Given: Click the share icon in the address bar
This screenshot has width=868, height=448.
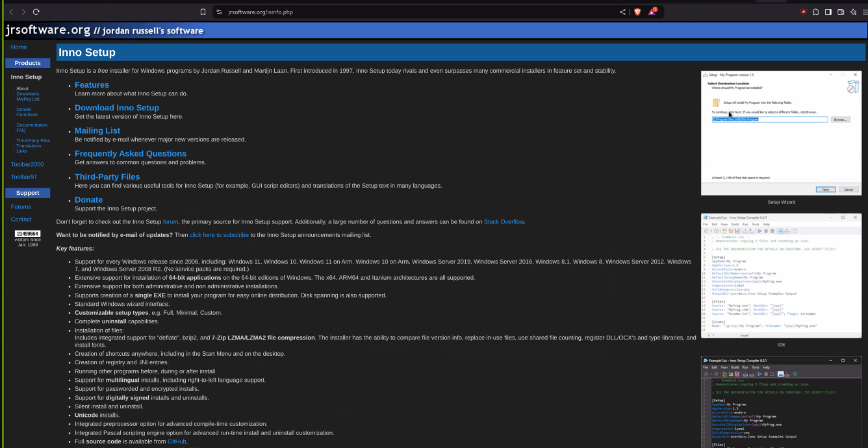Looking at the screenshot, I should (x=622, y=12).
